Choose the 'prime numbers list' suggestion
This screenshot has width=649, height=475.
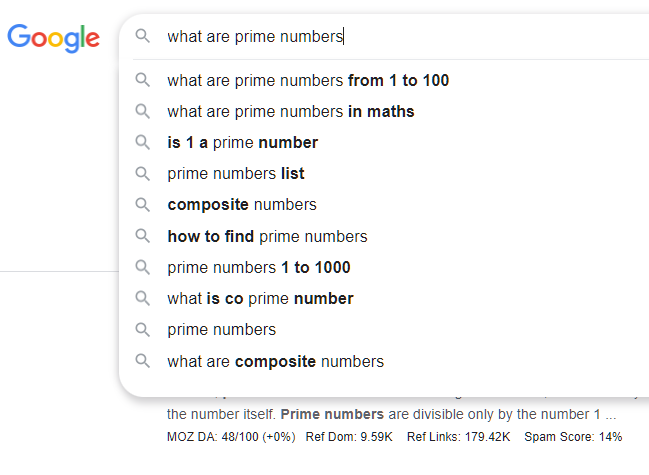(x=235, y=173)
